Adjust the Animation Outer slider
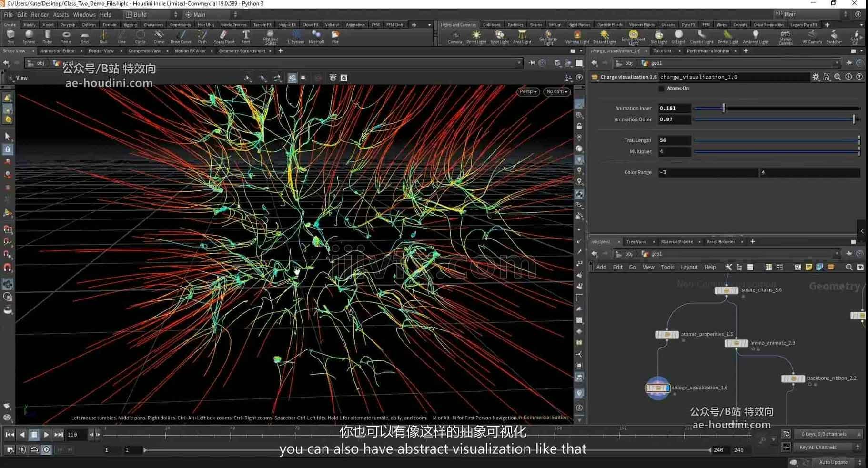 (777, 119)
